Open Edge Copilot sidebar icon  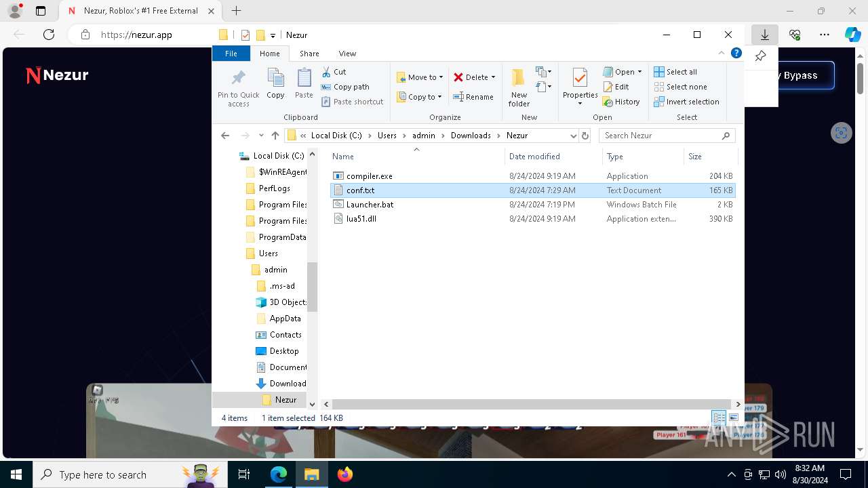[x=852, y=35]
